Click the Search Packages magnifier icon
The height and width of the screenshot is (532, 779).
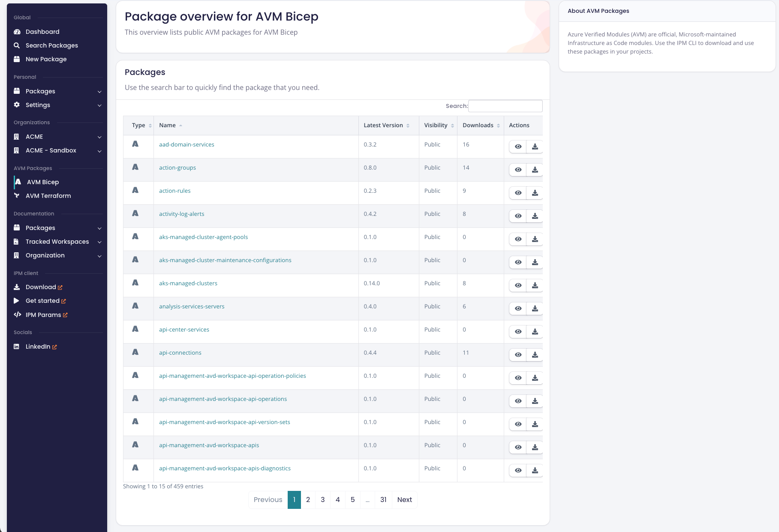(x=17, y=45)
